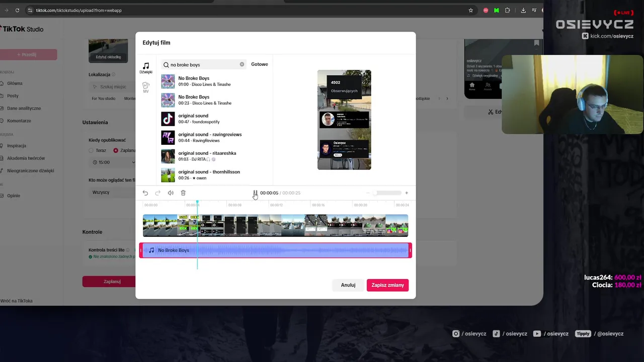644x362 pixels.
Task: Click the undo arrow in timeline toolbar
Action: 145,193
